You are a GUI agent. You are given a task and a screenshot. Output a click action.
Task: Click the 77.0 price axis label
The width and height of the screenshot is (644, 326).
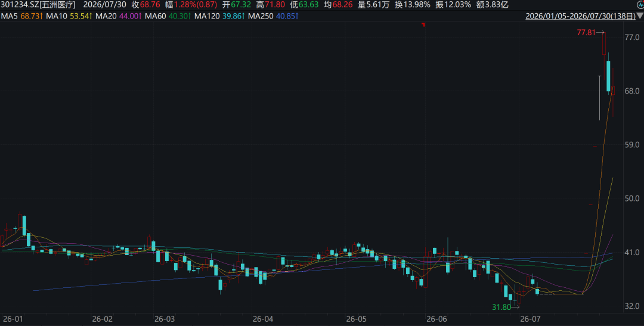[631, 38]
